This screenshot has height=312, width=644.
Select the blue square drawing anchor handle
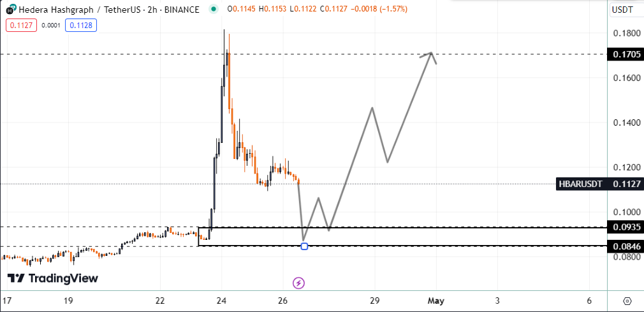coord(304,246)
